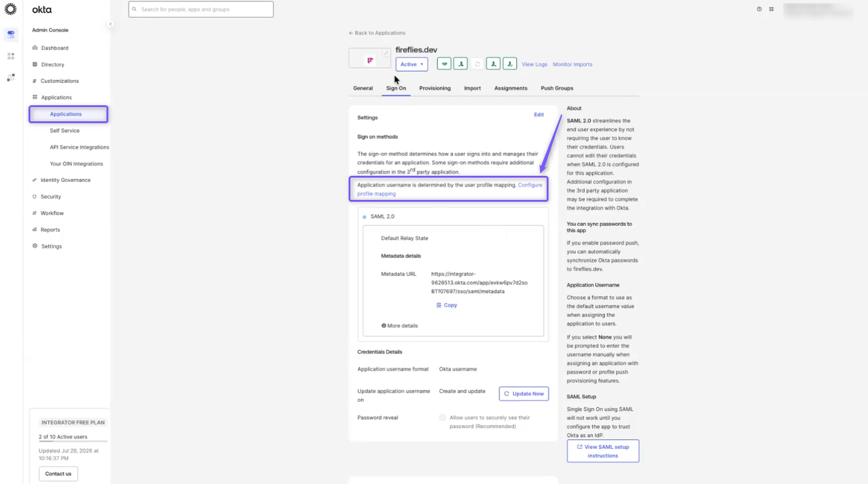Open Settings in the sidebar menu

tap(51, 246)
